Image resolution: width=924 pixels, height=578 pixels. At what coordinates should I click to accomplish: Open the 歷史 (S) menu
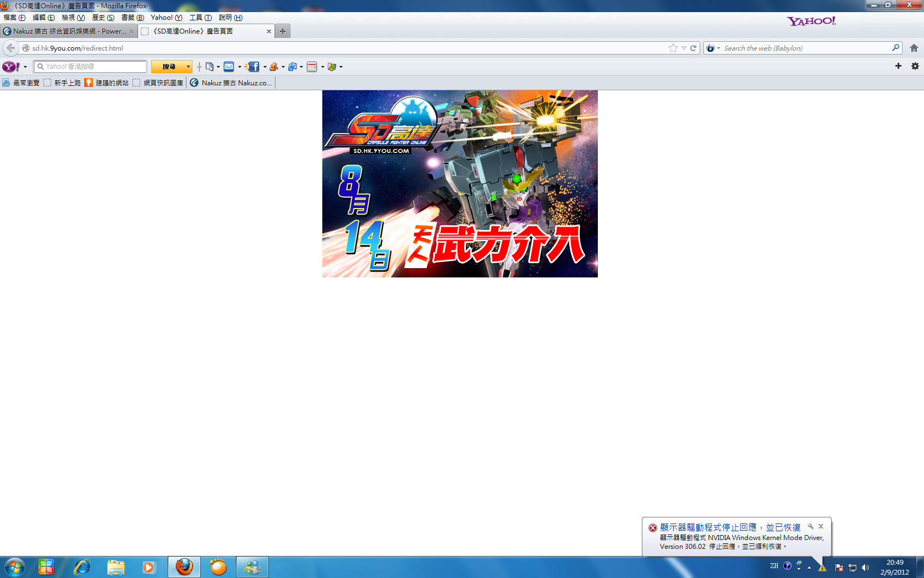click(103, 18)
